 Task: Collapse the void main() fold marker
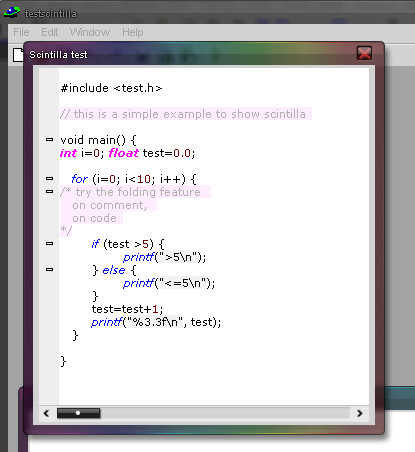(49, 140)
